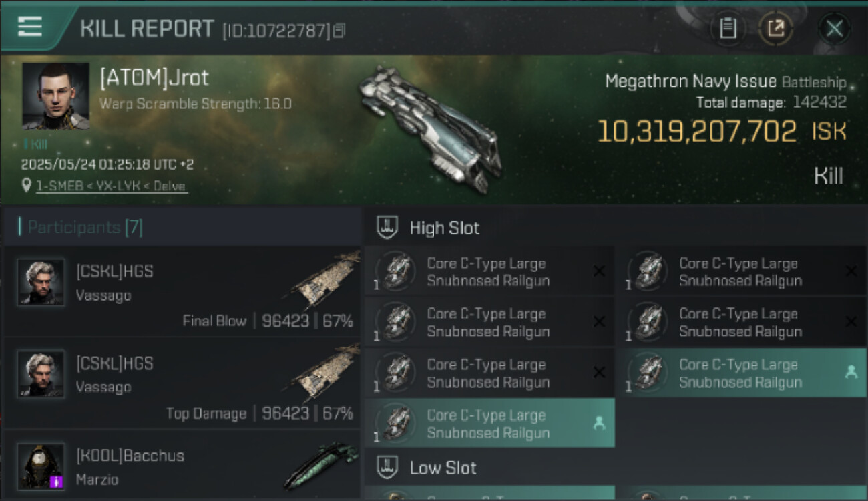Viewport: 868px width, 501px height.
Task: Open Jrot's character portrait
Action: [55, 96]
